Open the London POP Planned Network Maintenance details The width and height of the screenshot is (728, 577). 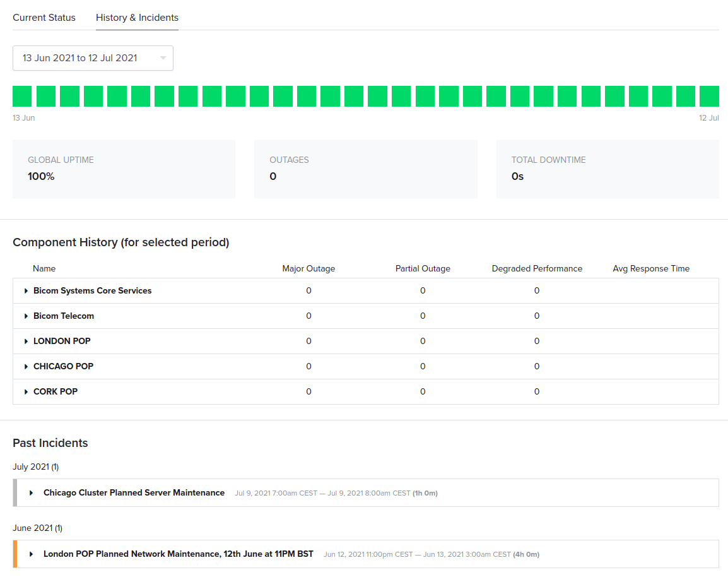tap(179, 554)
